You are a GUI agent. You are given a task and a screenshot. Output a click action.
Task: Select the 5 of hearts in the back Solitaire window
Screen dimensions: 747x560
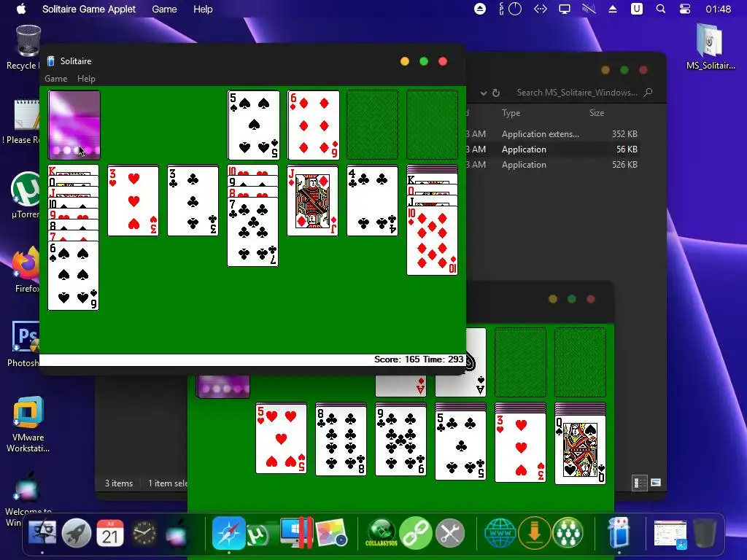click(x=281, y=438)
